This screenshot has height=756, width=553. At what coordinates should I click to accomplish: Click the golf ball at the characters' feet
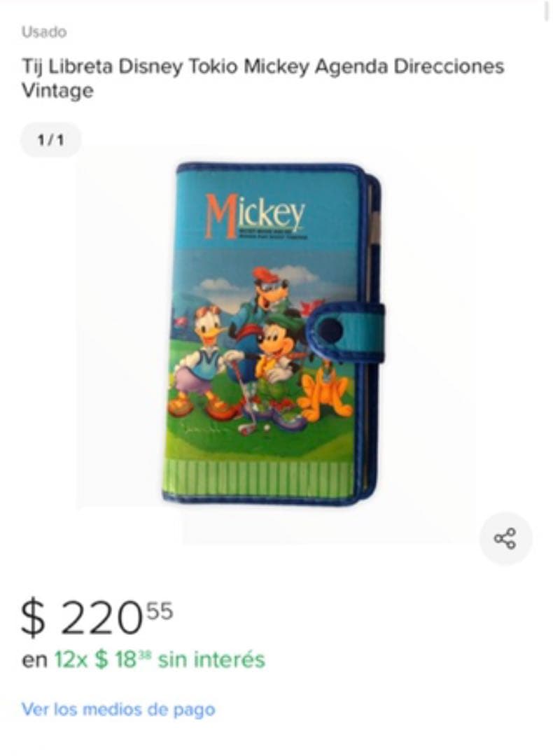click(266, 427)
